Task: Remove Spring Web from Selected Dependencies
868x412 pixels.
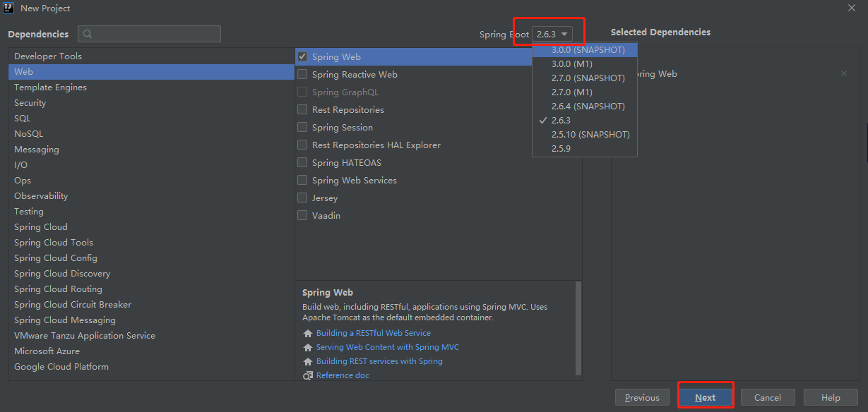Action: coord(843,73)
